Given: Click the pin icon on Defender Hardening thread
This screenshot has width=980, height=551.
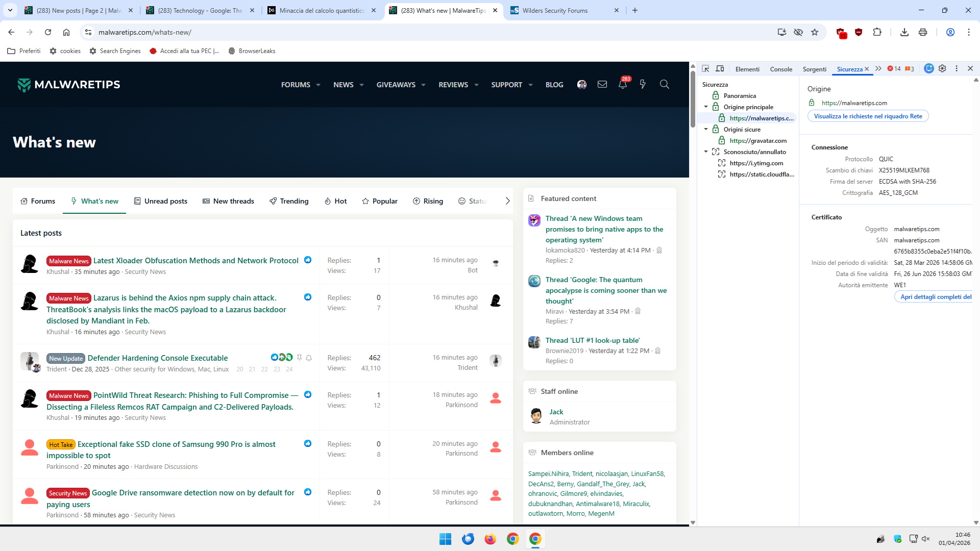Looking at the screenshot, I should pyautogui.click(x=300, y=358).
